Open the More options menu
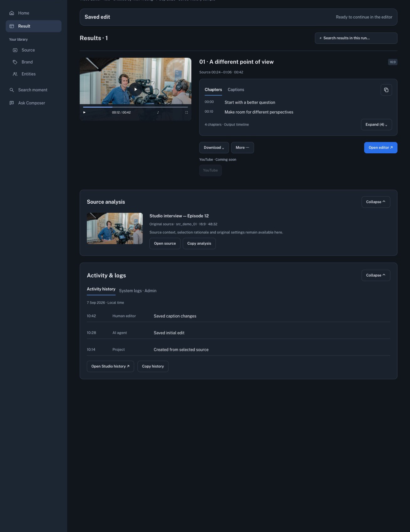 [242, 148]
